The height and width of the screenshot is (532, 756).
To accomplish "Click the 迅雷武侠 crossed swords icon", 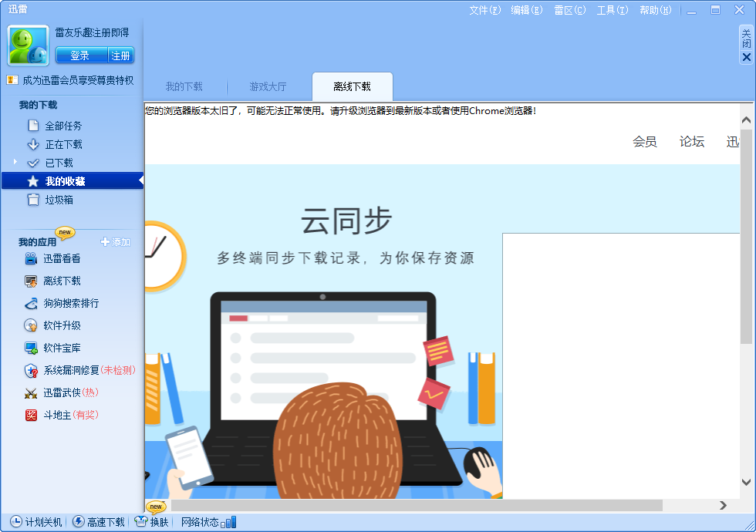I will click(31, 392).
